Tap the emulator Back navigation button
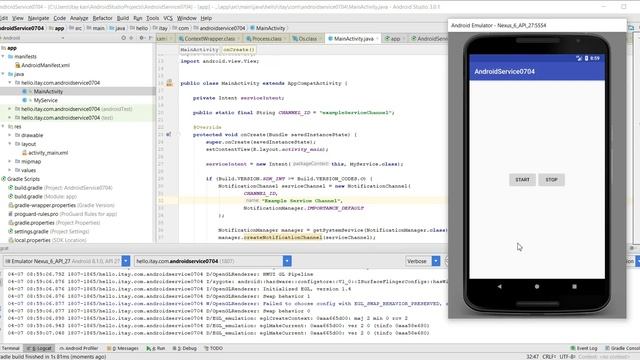Image resolution: width=640 pixels, height=360 pixels. pyautogui.click(x=499, y=287)
